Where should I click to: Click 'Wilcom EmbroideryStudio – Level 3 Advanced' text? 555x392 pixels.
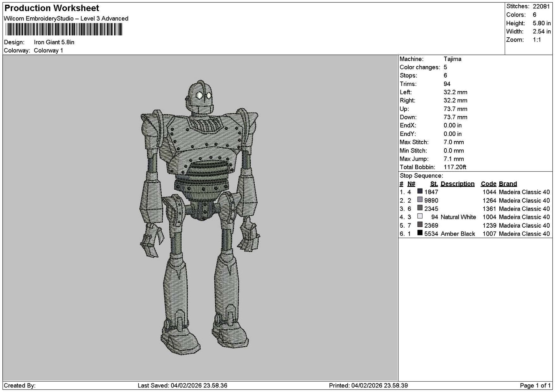66,18
